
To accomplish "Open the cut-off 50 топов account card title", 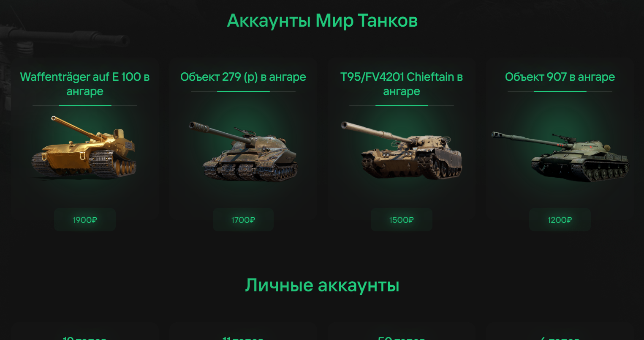I will coord(402,338).
